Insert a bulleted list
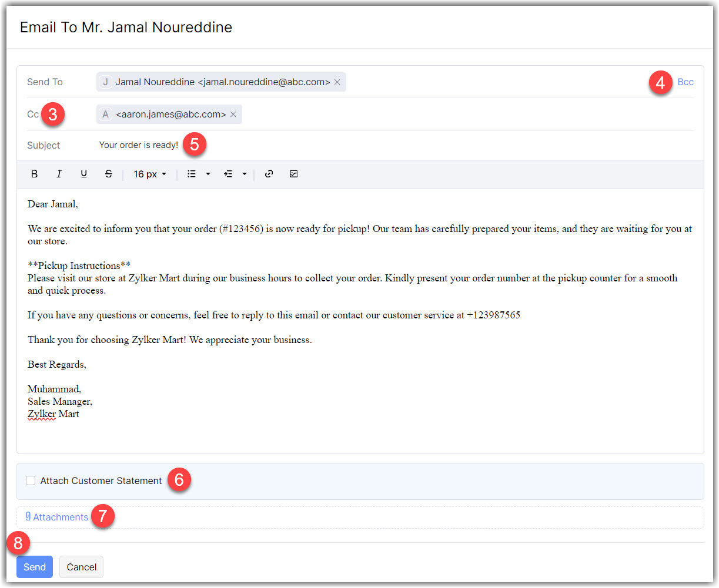Image resolution: width=719 pixels, height=588 pixels. 192,174
